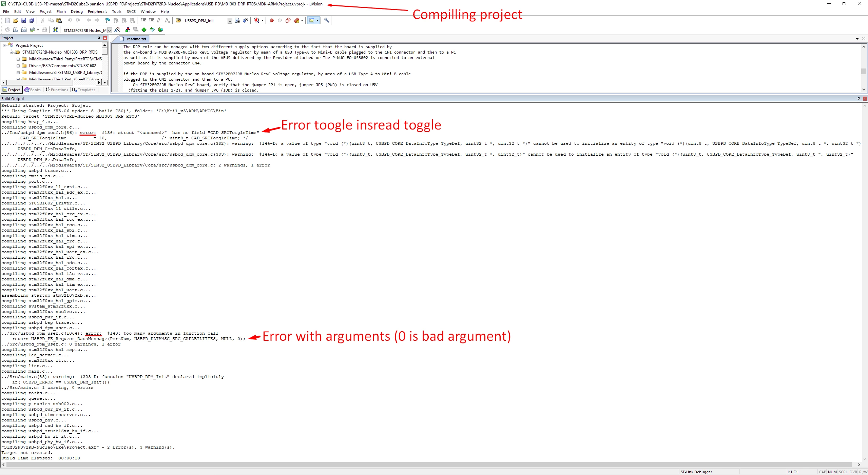Screen dimensions: 868x475
Task: Start the debug session with the magnifier d icon
Action: coord(257,20)
